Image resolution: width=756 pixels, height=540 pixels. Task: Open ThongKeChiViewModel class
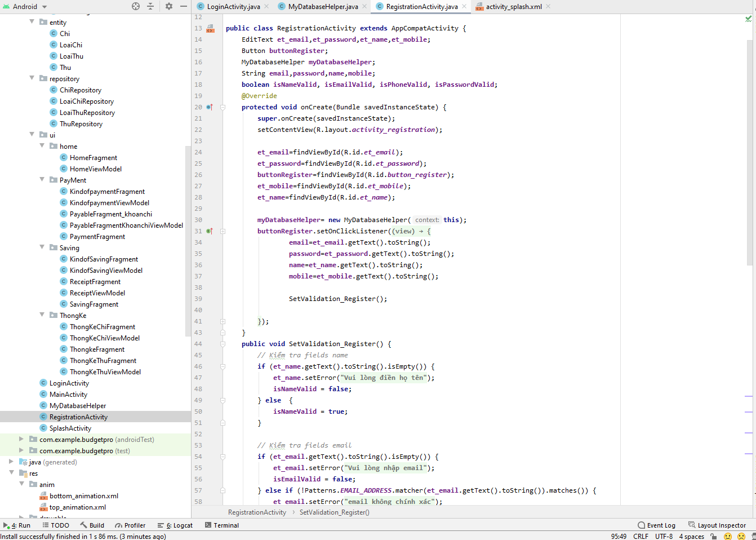coord(105,338)
